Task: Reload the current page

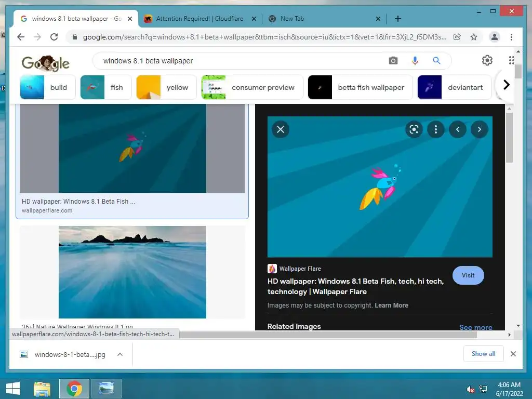Action: pyautogui.click(x=54, y=37)
